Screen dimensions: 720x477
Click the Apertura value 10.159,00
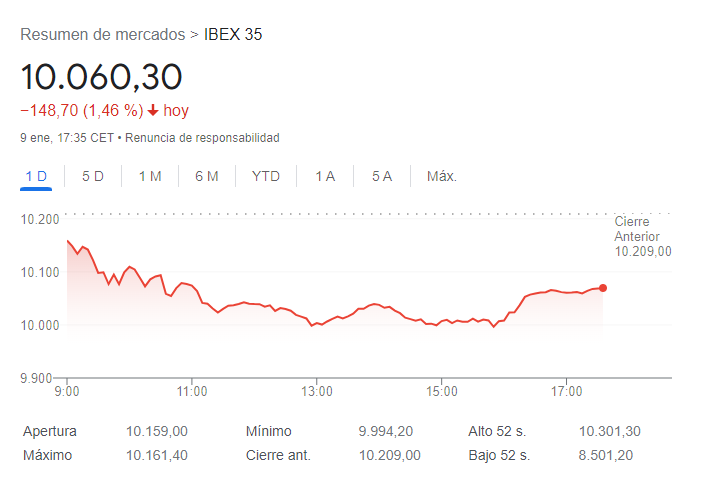tap(156, 432)
